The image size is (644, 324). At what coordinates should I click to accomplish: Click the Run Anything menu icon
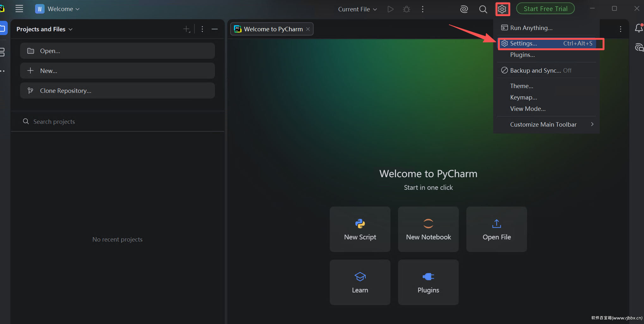[x=505, y=28]
